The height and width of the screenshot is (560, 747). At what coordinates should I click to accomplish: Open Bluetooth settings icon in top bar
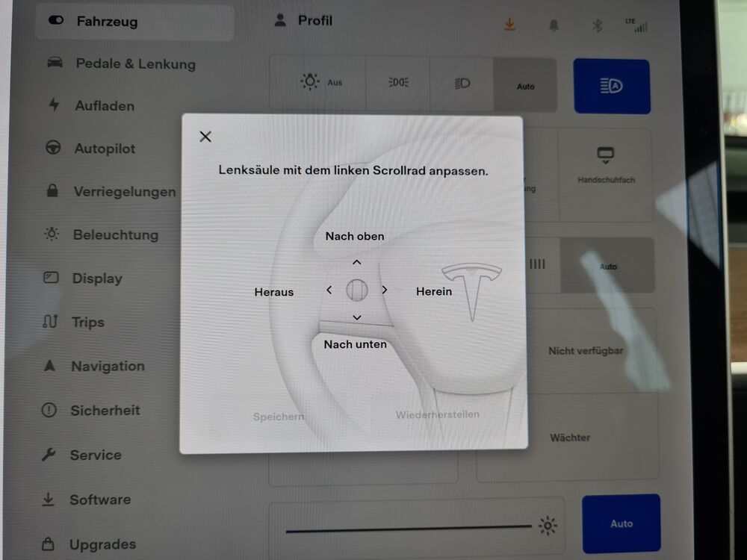(597, 26)
